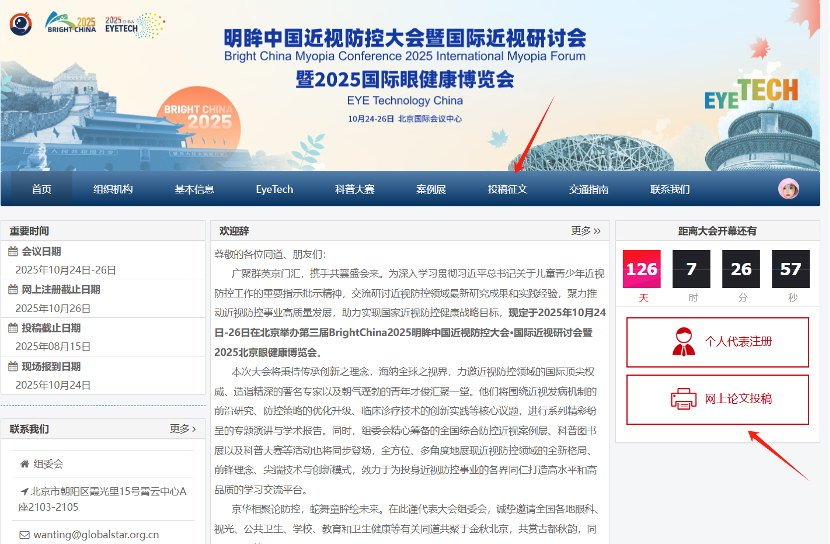
Task: Click the round owl logo in the header
Action: pyautogui.click(x=21, y=24)
